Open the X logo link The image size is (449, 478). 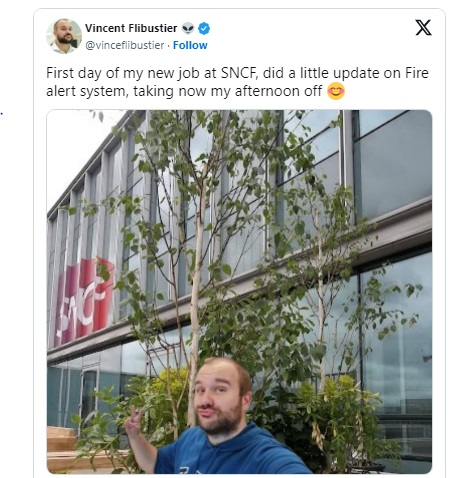coord(423,27)
